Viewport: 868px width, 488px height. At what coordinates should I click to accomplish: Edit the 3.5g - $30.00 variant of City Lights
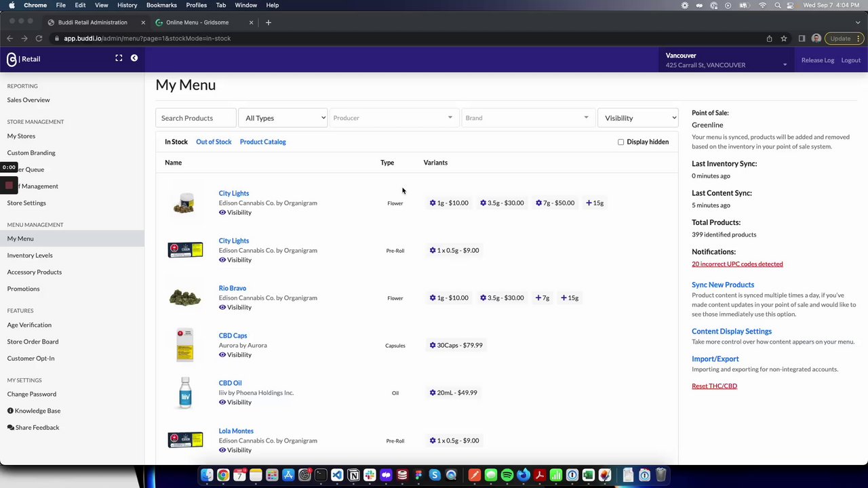click(x=502, y=203)
